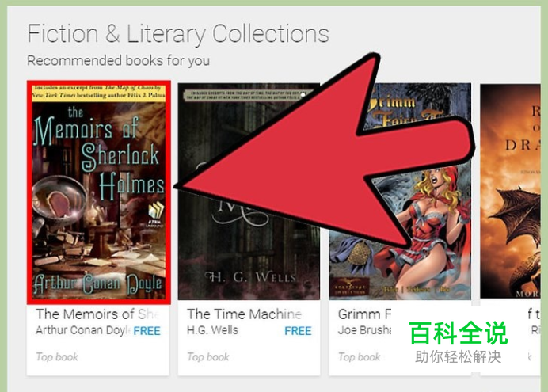This screenshot has height=392, width=548.
Task: Click the H. G. Wells name on cover
Action: click(x=250, y=278)
